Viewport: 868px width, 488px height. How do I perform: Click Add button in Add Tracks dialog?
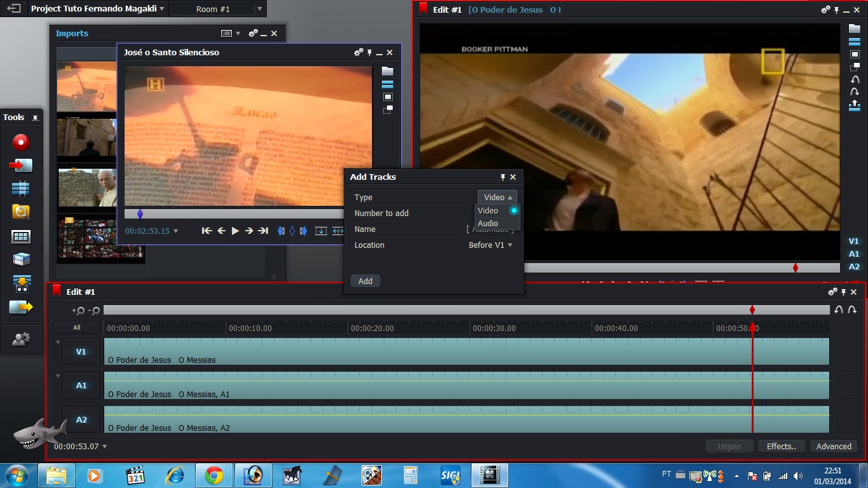(365, 281)
